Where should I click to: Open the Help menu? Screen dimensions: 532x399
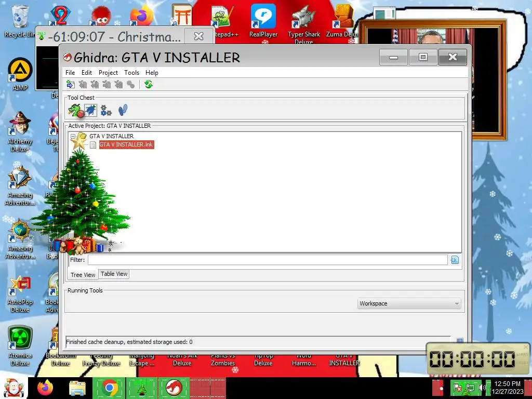tap(152, 73)
